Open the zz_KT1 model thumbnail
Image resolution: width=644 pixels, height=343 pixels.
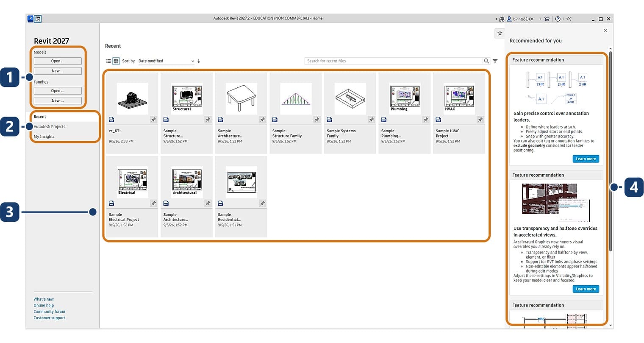[132, 98]
